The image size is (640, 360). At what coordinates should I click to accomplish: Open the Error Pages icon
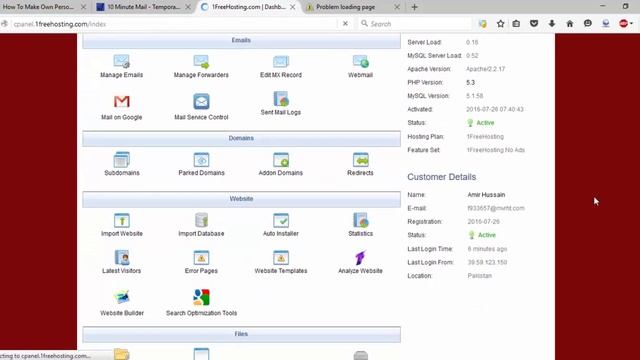[x=201, y=258]
